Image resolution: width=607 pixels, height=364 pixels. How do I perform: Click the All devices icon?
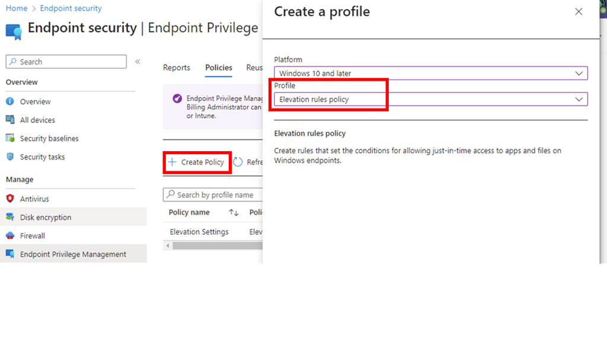tap(10, 120)
